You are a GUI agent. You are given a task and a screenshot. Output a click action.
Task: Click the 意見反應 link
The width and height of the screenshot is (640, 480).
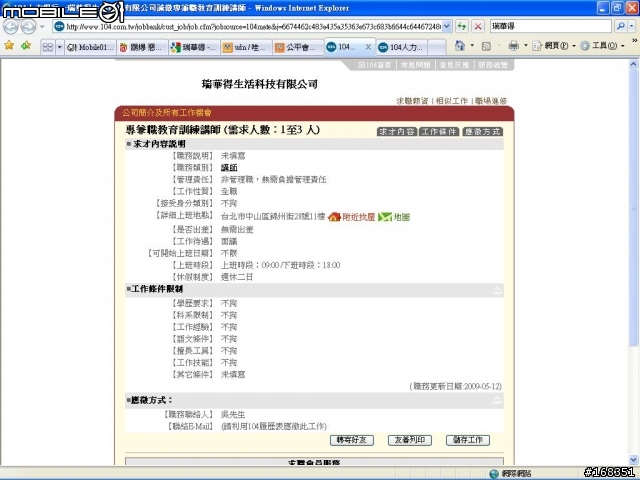click(x=454, y=65)
